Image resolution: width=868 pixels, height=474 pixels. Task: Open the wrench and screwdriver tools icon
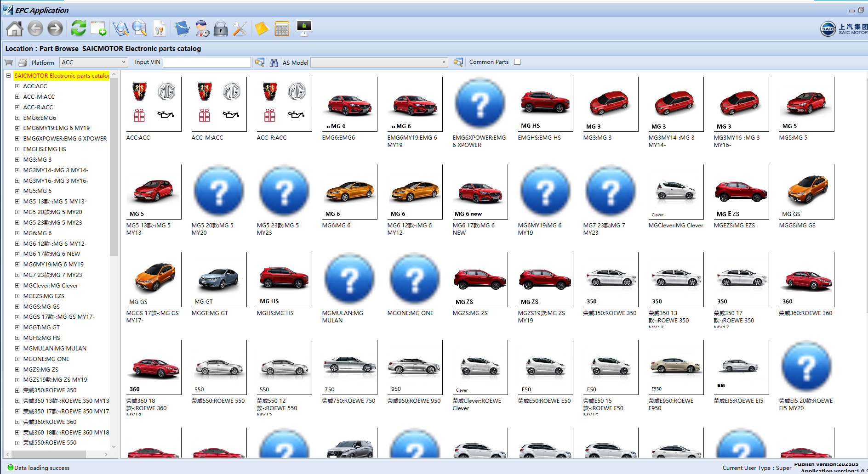pyautogui.click(x=240, y=29)
